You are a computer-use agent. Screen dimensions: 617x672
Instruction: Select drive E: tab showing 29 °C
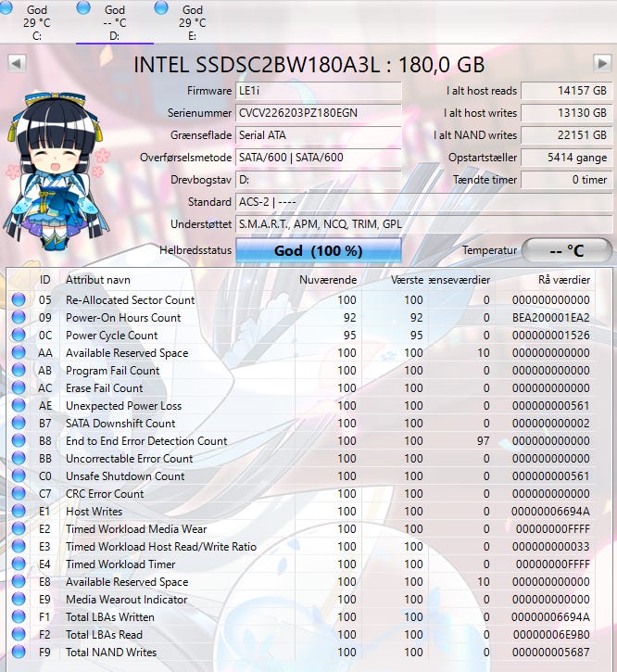(193, 22)
